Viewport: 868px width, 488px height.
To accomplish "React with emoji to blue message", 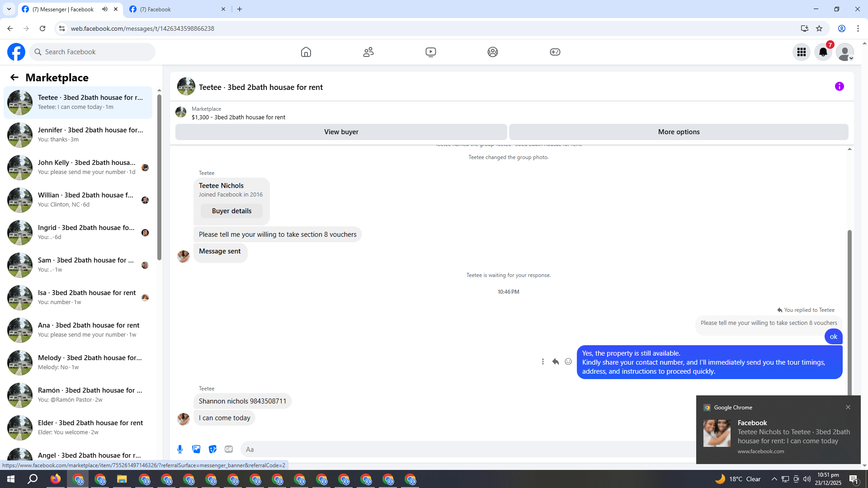I will 568,361.
